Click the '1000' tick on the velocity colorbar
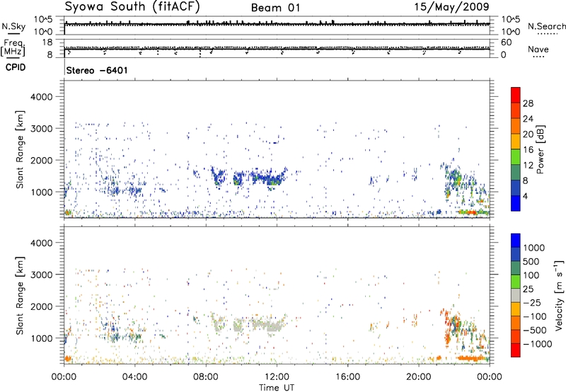The height and width of the screenshot is (392, 566). (534, 248)
